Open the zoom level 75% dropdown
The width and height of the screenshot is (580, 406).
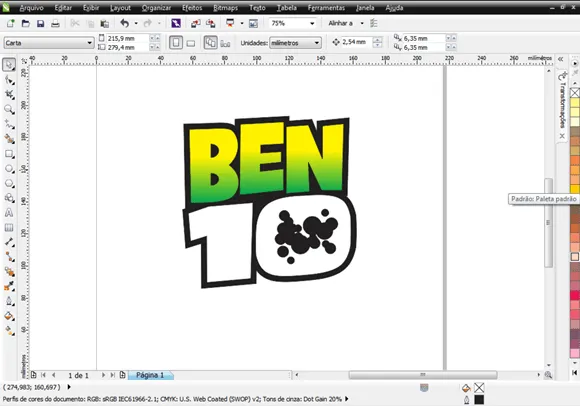(x=313, y=23)
